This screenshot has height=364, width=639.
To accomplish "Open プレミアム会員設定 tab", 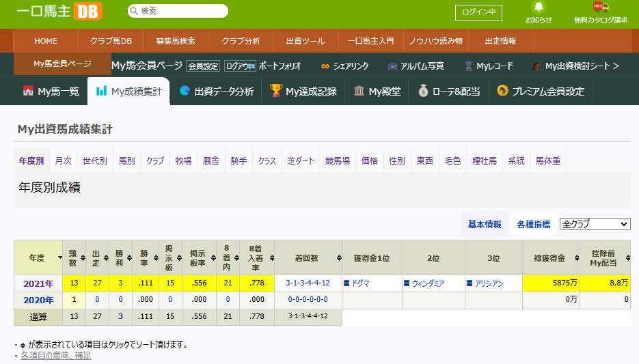I will click(541, 92).
